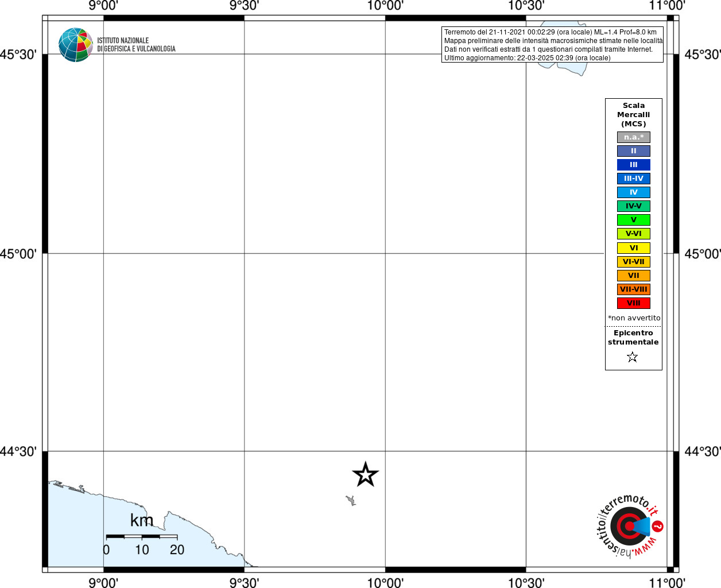Select the IV intensity swatch

634,192
